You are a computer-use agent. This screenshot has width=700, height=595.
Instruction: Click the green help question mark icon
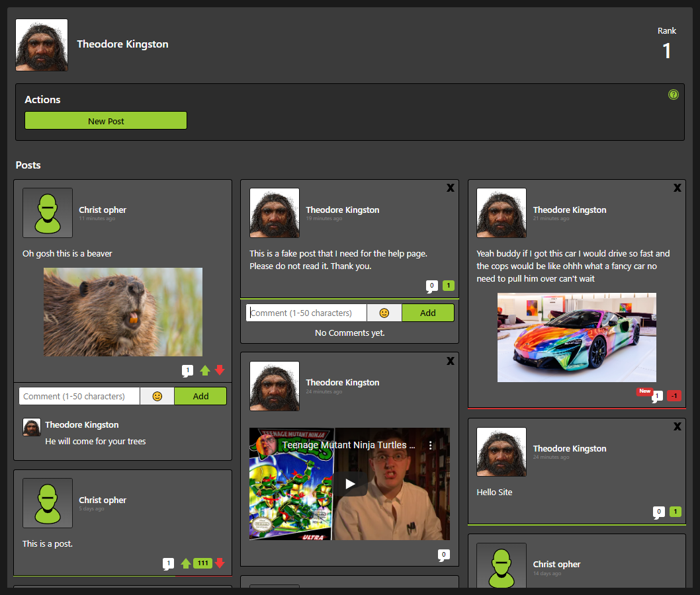point(674,95)
